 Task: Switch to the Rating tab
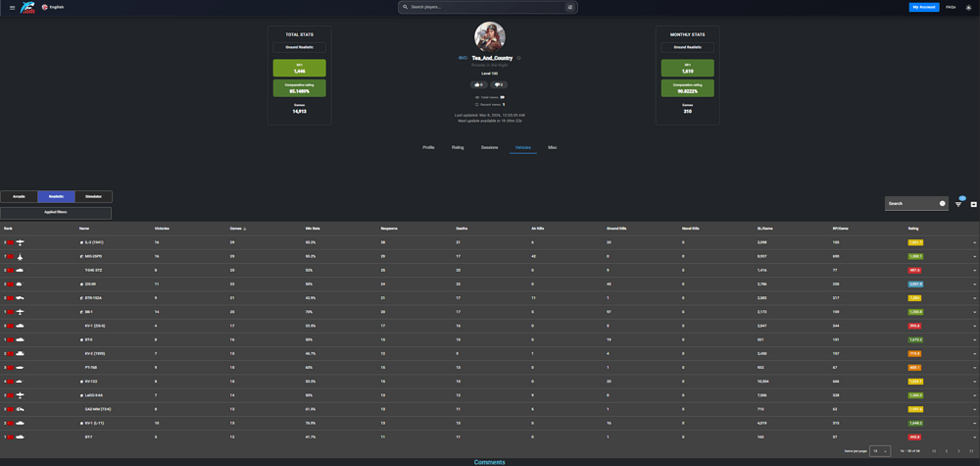click(458, 147)
